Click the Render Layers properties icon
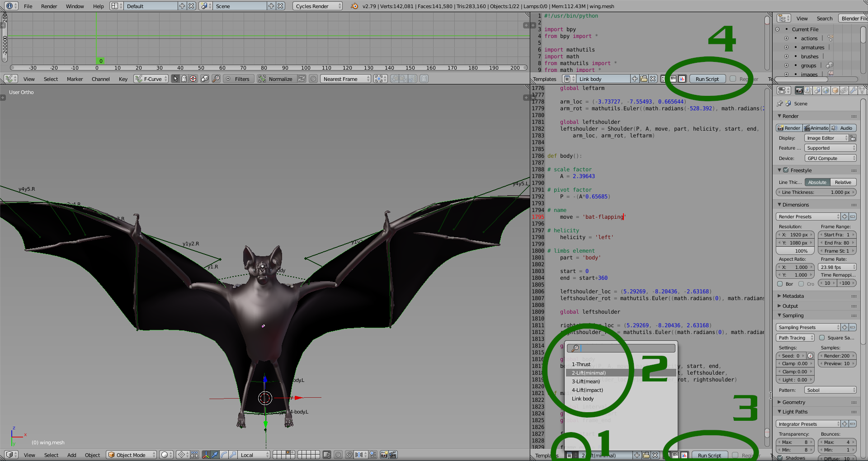The height and width of the screenshot is (461, 868). coord(808,90)
